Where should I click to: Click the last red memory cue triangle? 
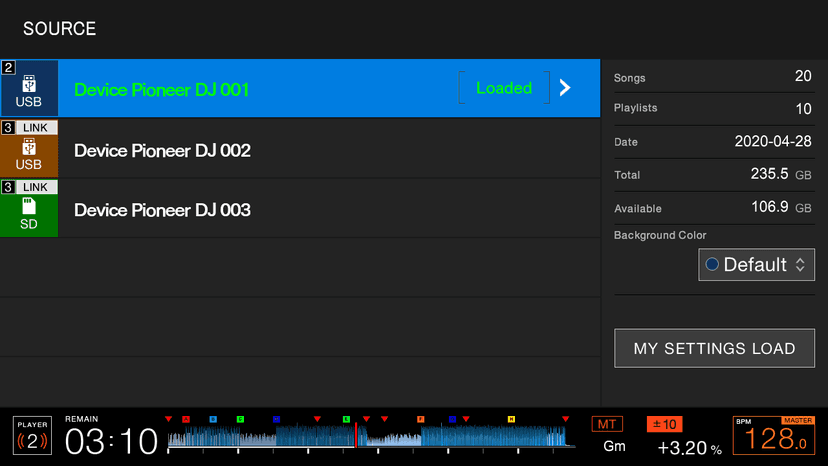566,419
